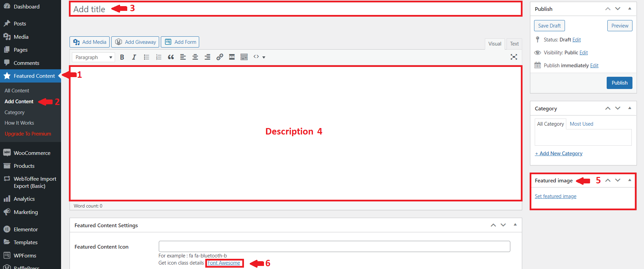The height and width of the screenshot is (269, 644).
Task: Align text right
Action: 207,57
